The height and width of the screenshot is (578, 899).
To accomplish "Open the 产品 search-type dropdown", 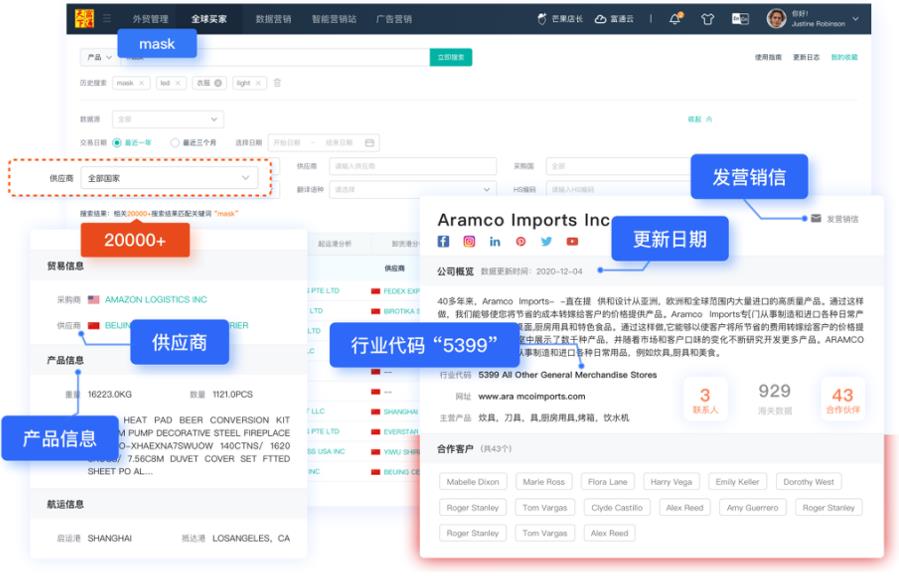I will pyautogui.click(x=99, y=57).
